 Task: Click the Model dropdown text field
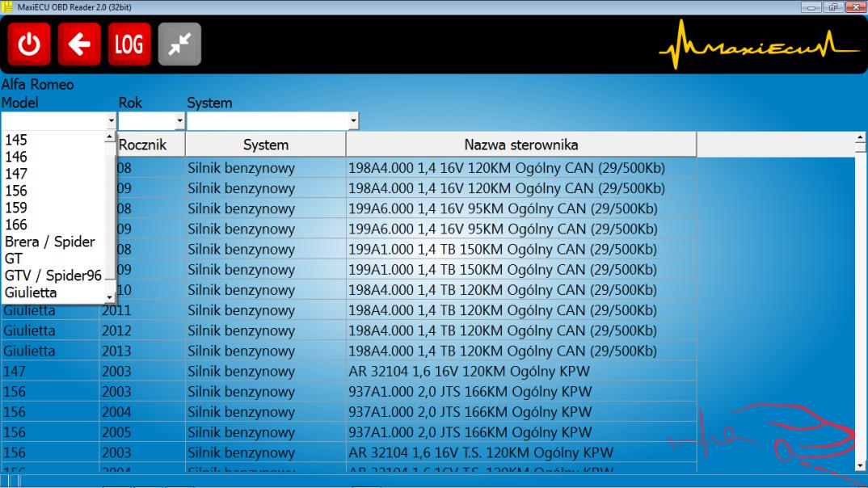54,120
